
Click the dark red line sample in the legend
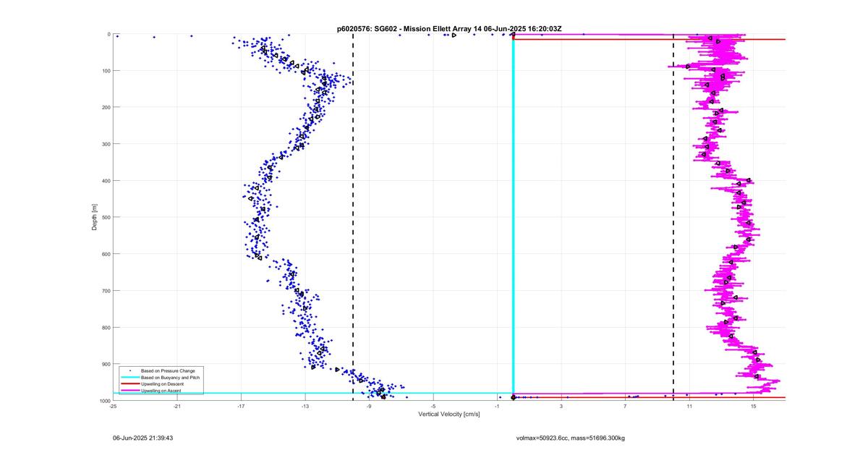click(130, 384)
